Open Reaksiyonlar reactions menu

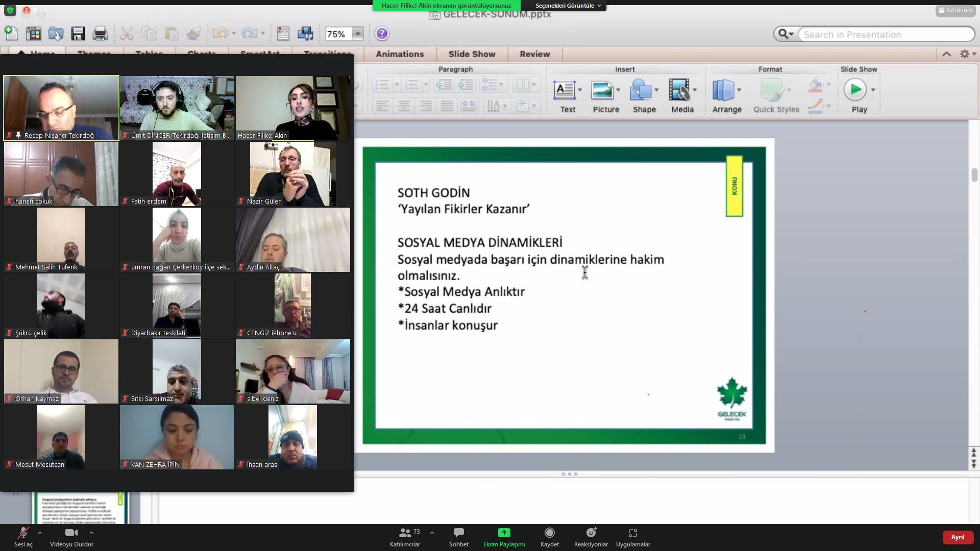591,538
